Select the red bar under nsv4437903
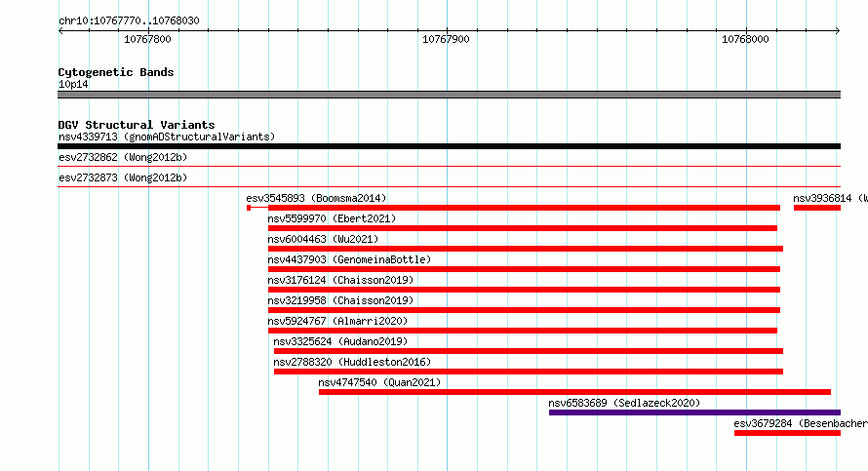868x471 pixels. [x=525, y=269]
